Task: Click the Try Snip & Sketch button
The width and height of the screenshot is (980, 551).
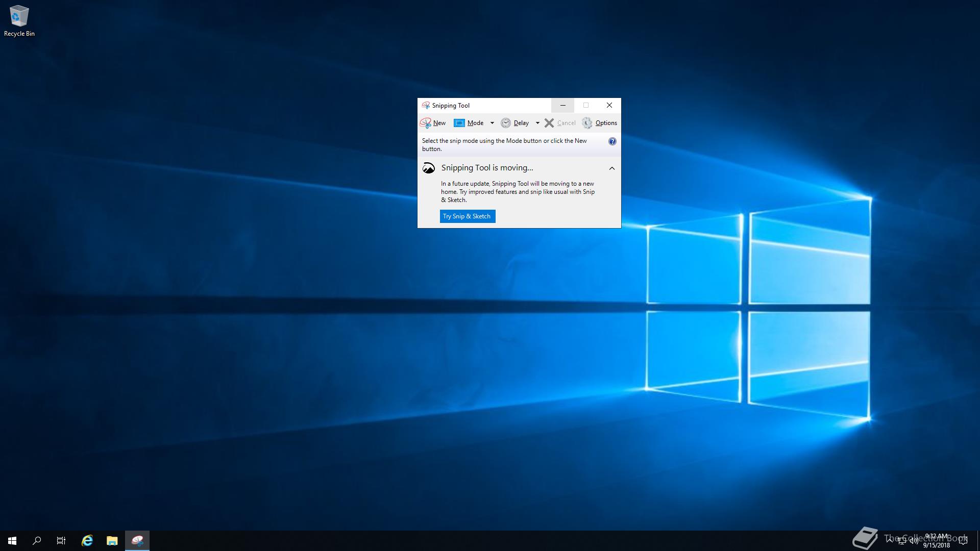Action: pyautogui.click(x=467, y=216)
